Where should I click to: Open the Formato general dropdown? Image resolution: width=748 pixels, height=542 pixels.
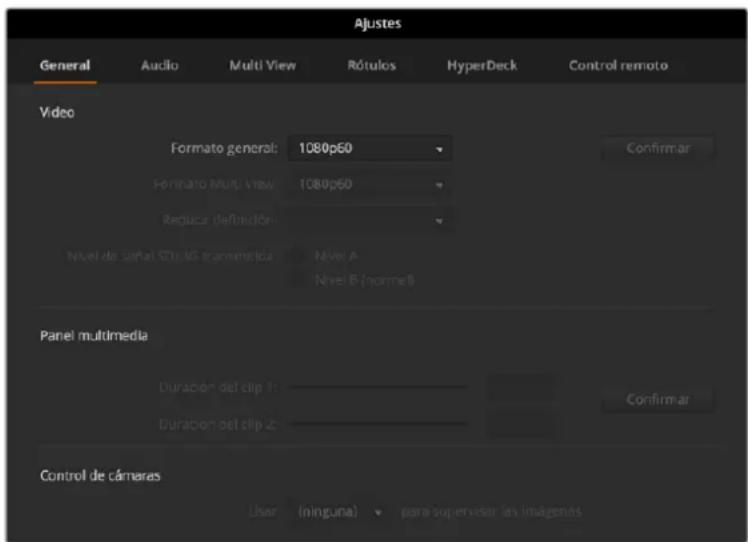point(369,148)
